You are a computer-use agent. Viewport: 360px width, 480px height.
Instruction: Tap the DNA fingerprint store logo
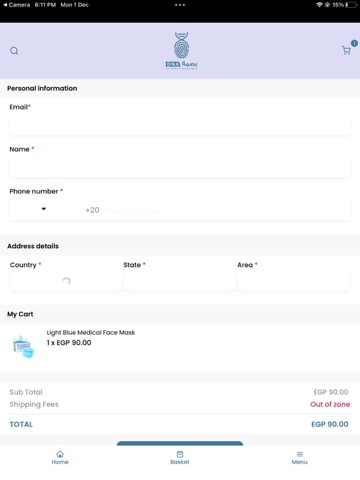(x=181, y=50)
